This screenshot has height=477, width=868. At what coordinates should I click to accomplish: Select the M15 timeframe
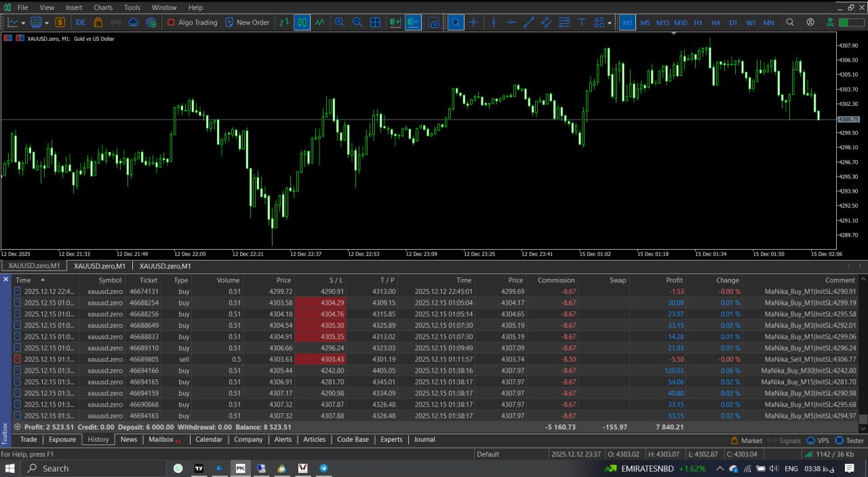pos(663,22)
